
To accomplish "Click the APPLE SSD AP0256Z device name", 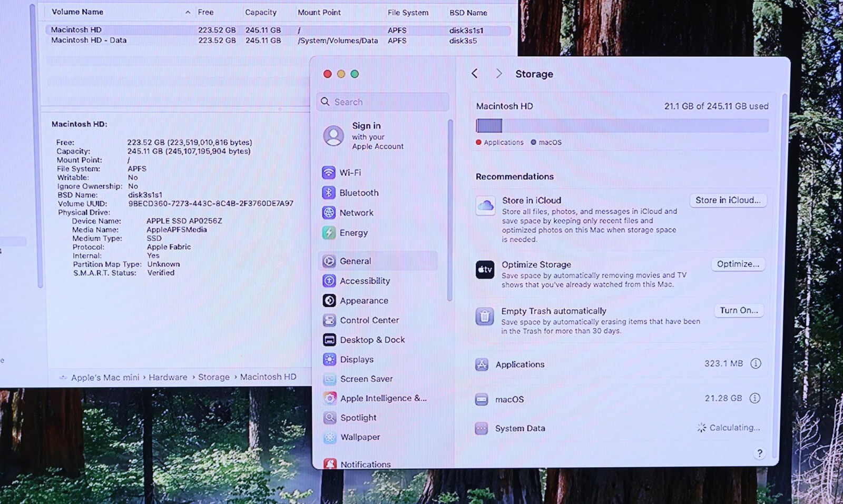I will (184, 221).
